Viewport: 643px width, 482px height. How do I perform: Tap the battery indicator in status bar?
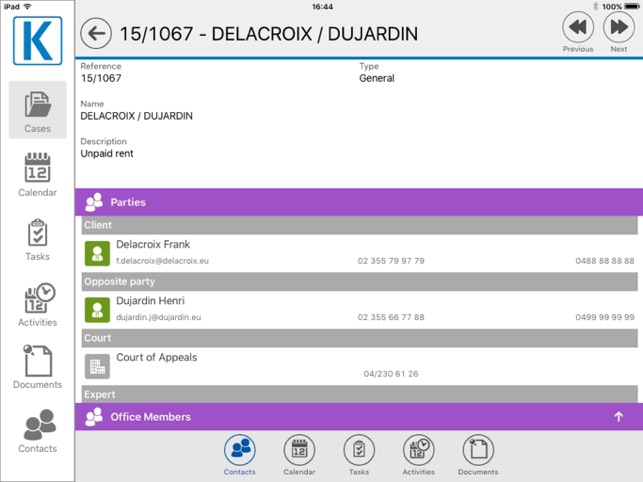tap(632, 7)
